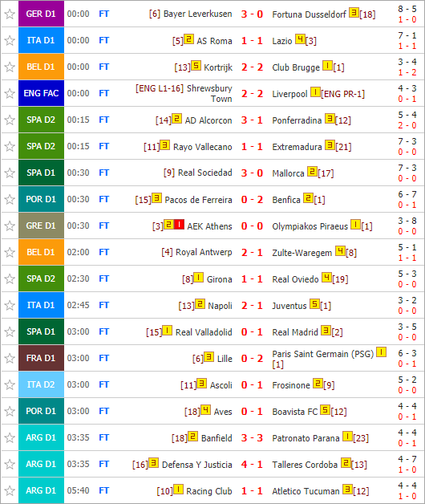The image size is (425, 504).
Task: Click Real Oviedo yellow card icon
Action: (326, 277)
